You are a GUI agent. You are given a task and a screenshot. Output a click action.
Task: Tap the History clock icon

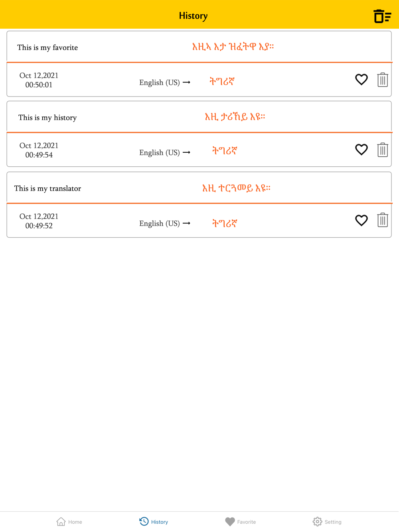(144, 521)
